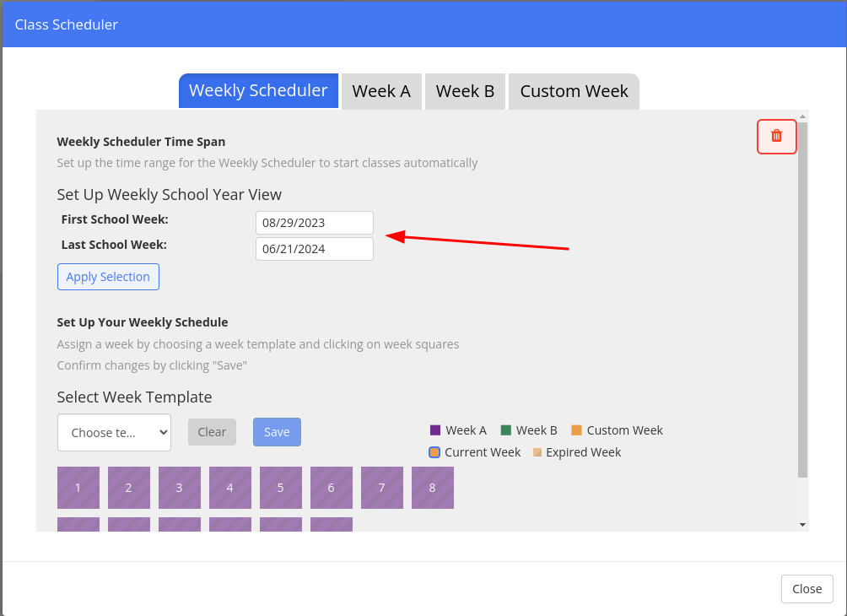847x616 pixels.
Task: Edit the First School Week date field
Action: pos(315,223)
